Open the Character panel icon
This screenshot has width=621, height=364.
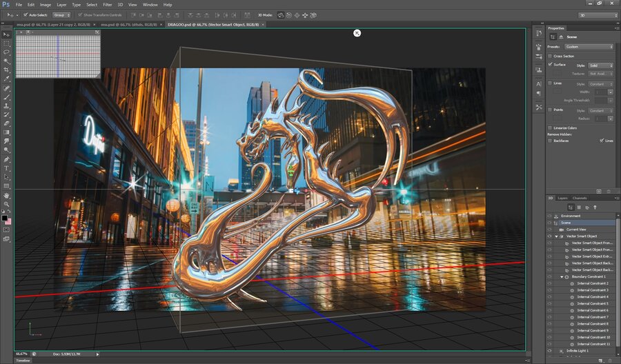[539, 84]
